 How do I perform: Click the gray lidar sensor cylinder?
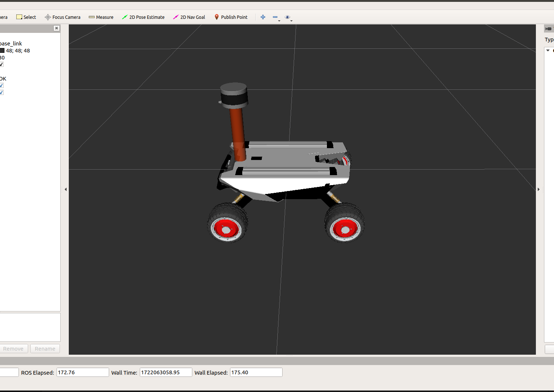click(234, 95)
